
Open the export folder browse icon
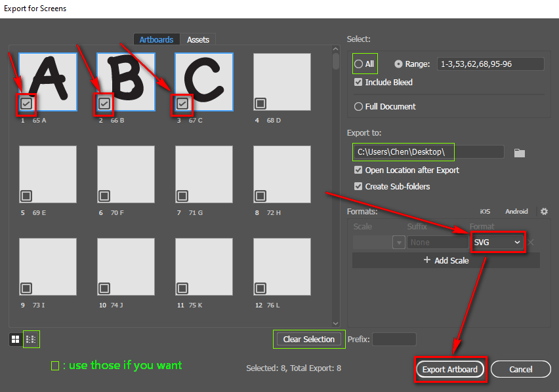pyautogui.click(x=520, y=153)
